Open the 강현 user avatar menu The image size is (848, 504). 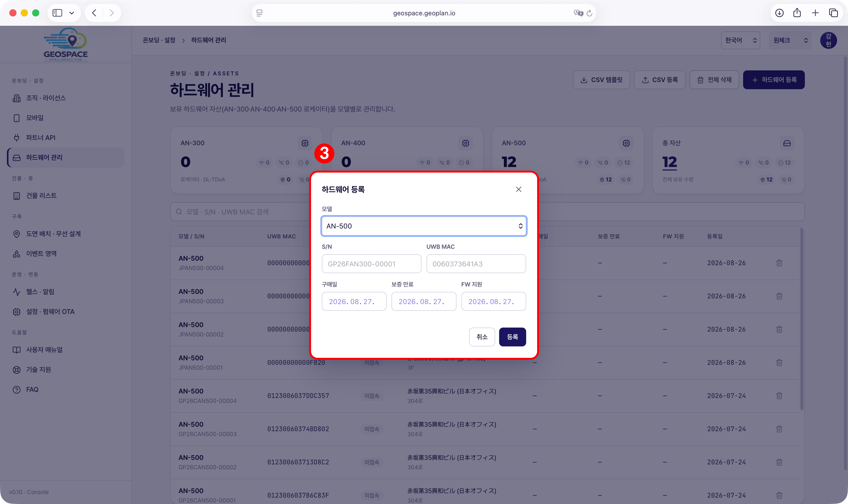point(828,40)
